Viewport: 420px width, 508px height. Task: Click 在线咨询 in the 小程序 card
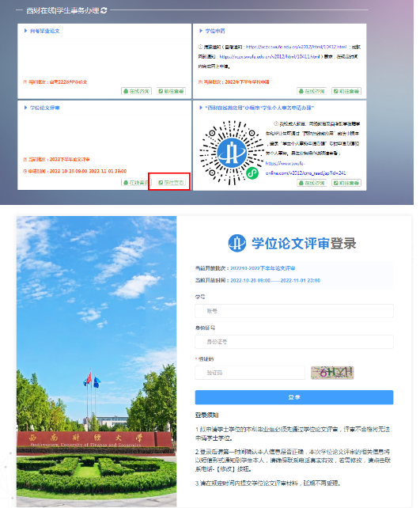(312, 183)
